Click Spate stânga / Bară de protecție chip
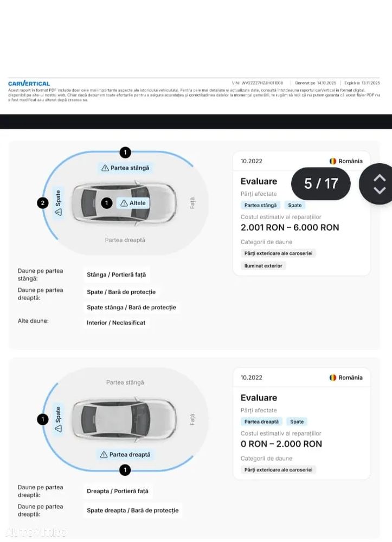392x542 pixels. pos(131,307)
